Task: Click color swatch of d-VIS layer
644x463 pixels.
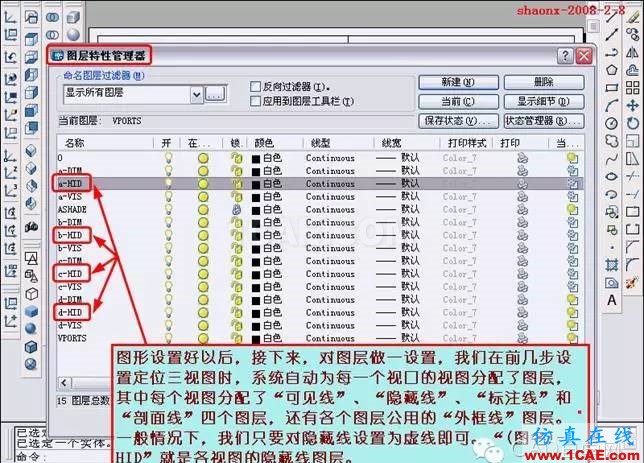Action: coord(256,326)
